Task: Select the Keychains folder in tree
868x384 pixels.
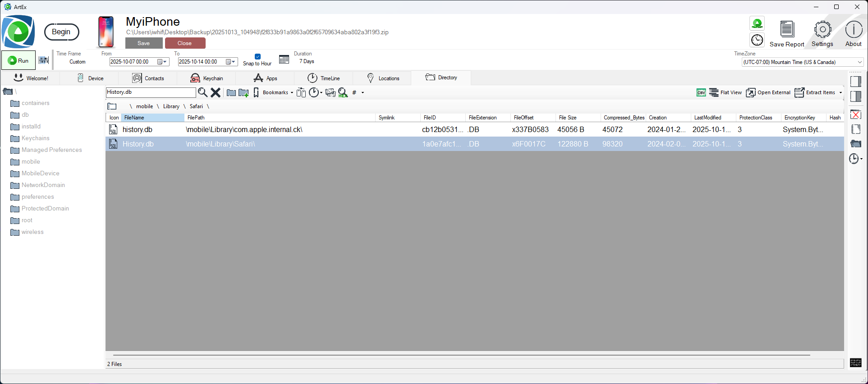Action: (x=35, y=138)
